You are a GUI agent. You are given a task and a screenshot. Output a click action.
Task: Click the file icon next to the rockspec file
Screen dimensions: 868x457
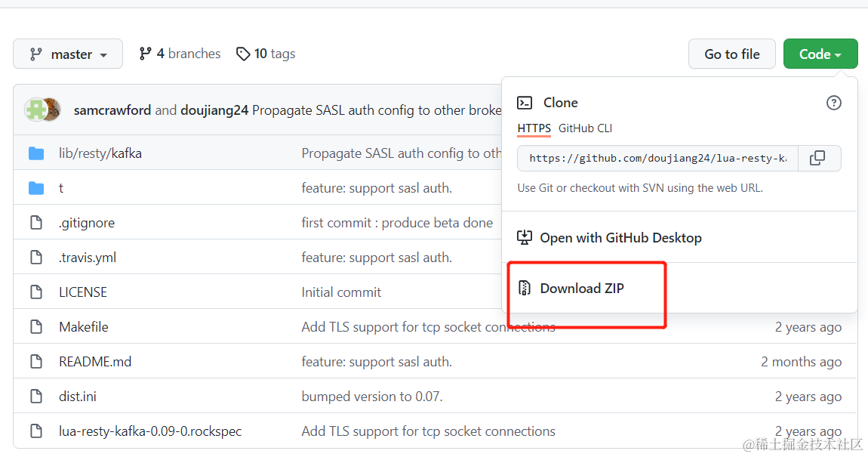36,431
